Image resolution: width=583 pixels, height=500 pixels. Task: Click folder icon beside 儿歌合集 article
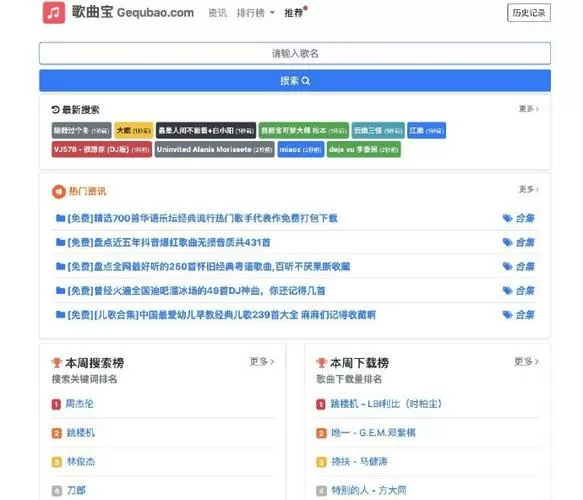tap(60, 315)
